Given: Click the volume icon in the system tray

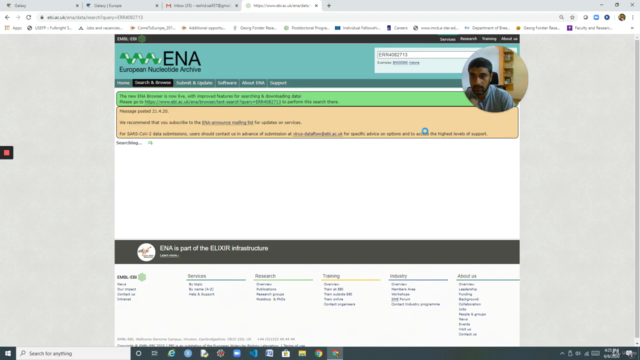Looking at the screenshot, I should [x=578, y=353].
